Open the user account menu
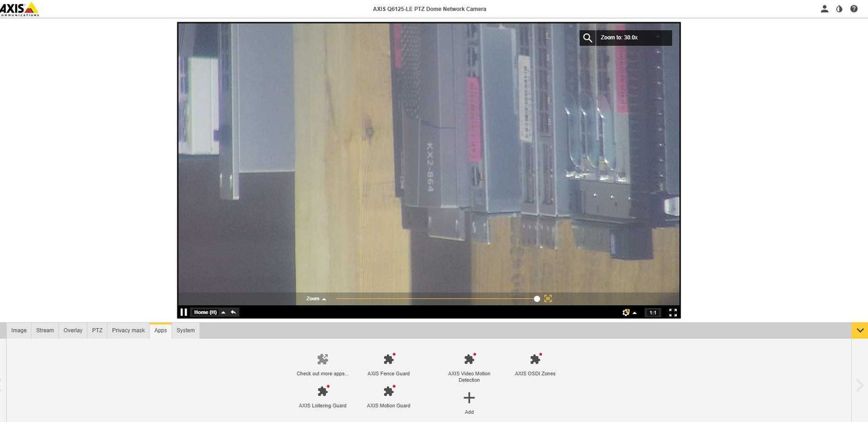The width and height of the screenshot is (868, 422). point(825,9)
